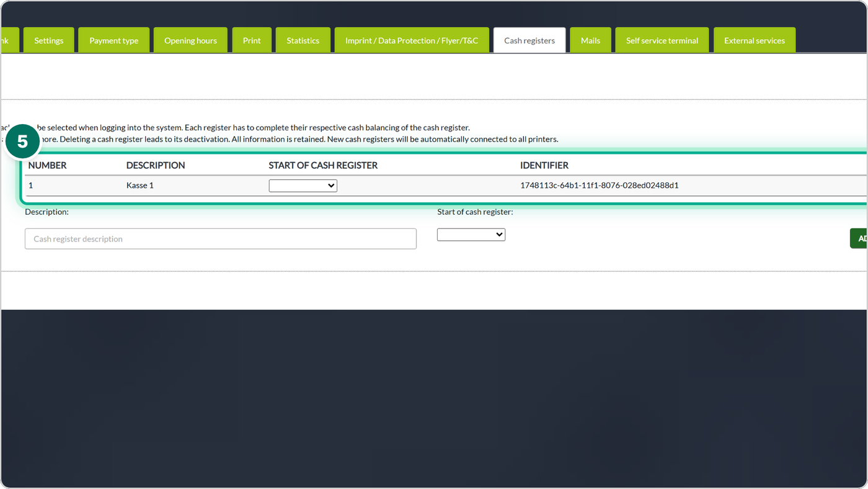The height and width of the screenshot is (489, 868).
Task: Click the IDENTIFIER column header
Action: click(544, 165)
